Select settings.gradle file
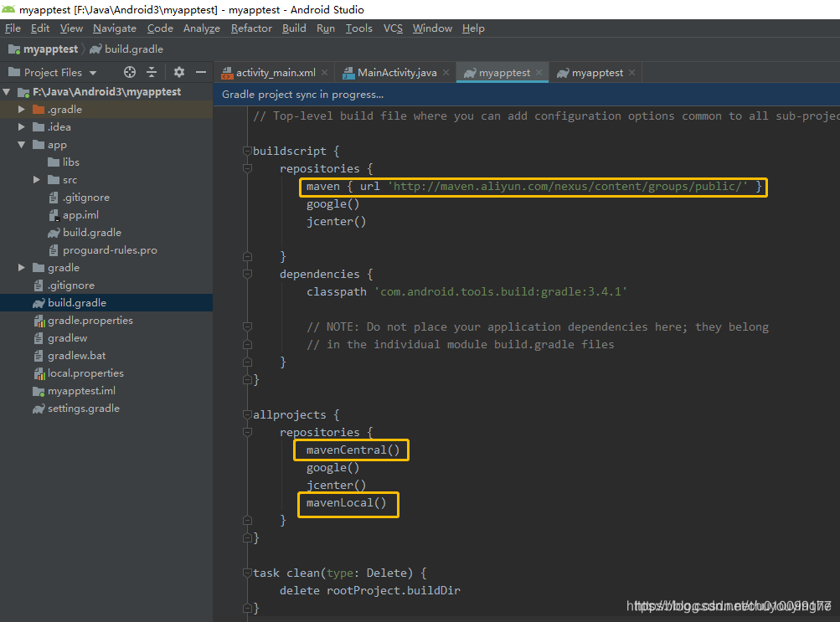 click(x=75, y=409)
